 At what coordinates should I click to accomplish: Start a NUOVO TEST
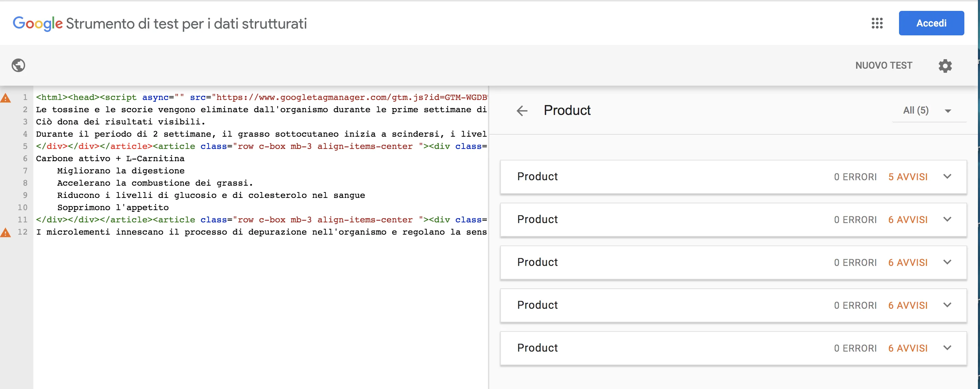coord(883,65)
